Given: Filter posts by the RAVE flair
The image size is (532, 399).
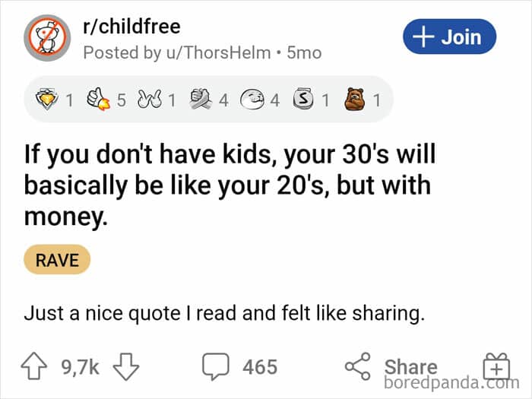Looking at the screenshot, I should coord(57,260).
